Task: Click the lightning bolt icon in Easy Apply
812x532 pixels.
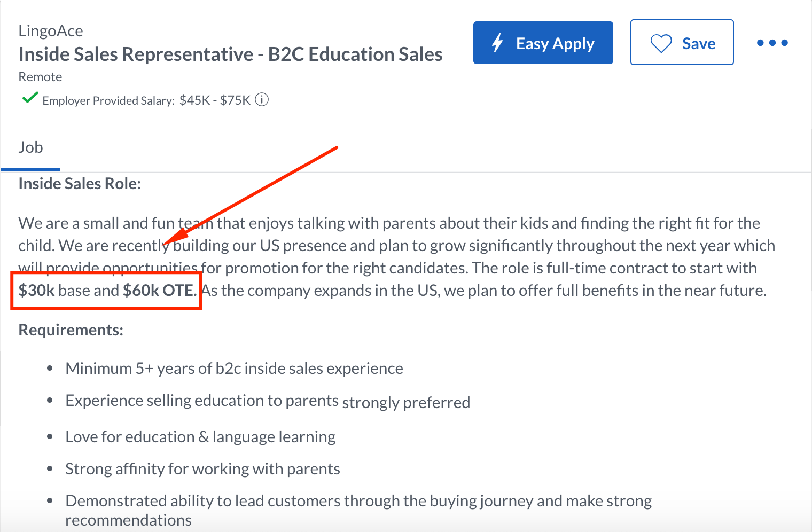Action: coord(497,43)
